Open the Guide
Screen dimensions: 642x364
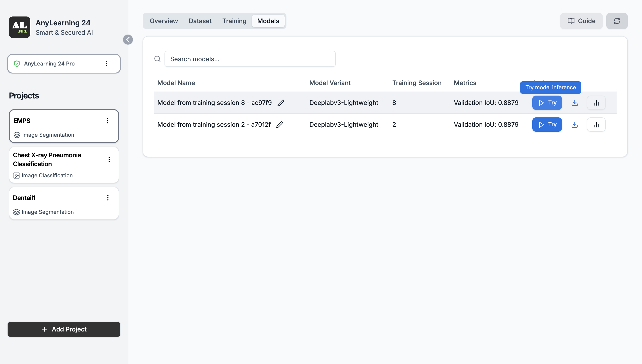point(581,21)
